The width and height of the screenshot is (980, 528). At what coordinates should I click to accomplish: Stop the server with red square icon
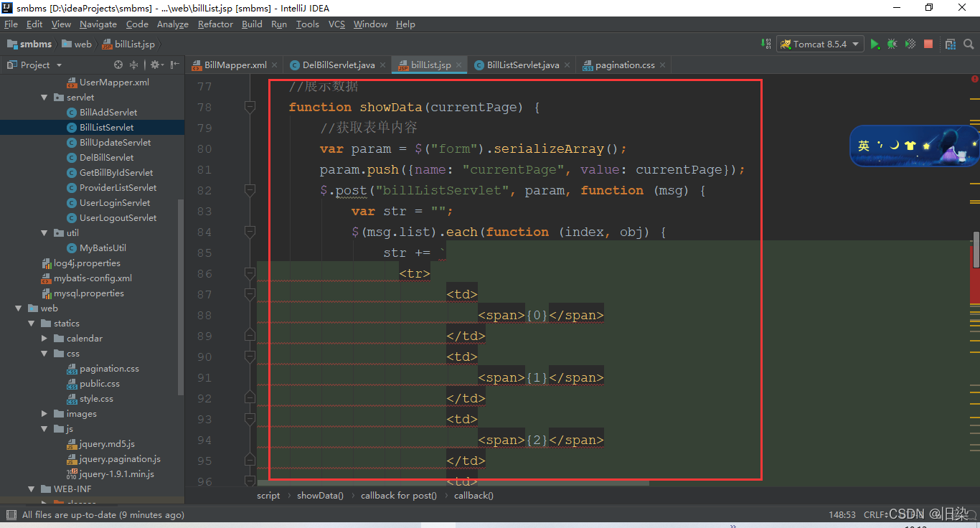point(928,44)
